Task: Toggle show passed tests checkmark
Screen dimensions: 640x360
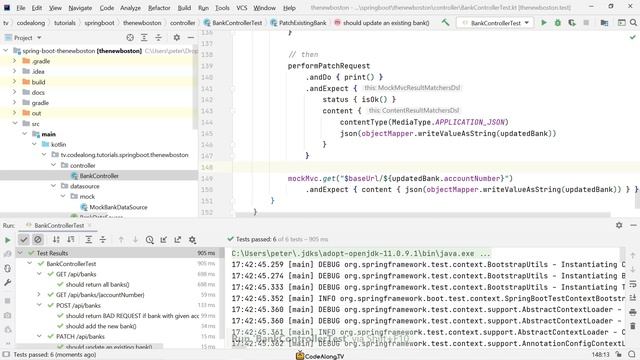Action: coord(24,240)
